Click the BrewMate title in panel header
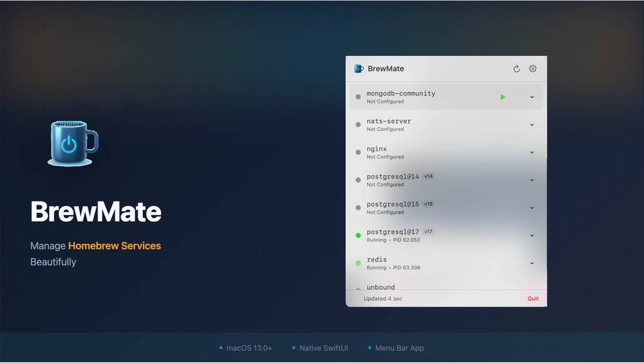Viewport: 644px width, 363px height. tap(386, 69)
